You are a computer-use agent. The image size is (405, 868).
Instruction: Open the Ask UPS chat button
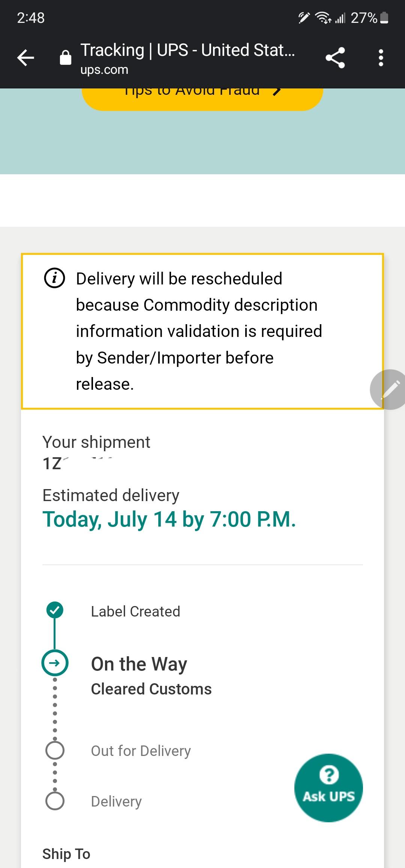[x=328, y=787]
